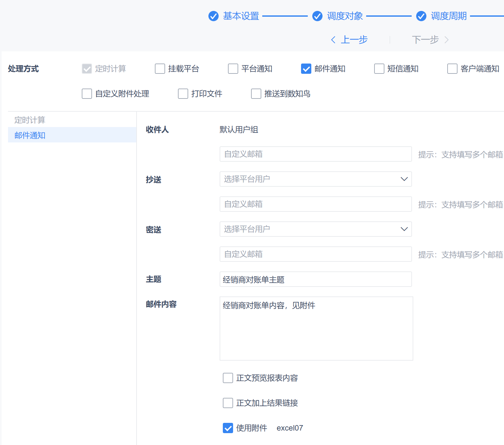The width and height of the screenshot is (504, 445).
Task: Click the excel07 attachment format text
Action: coord(290,428)
